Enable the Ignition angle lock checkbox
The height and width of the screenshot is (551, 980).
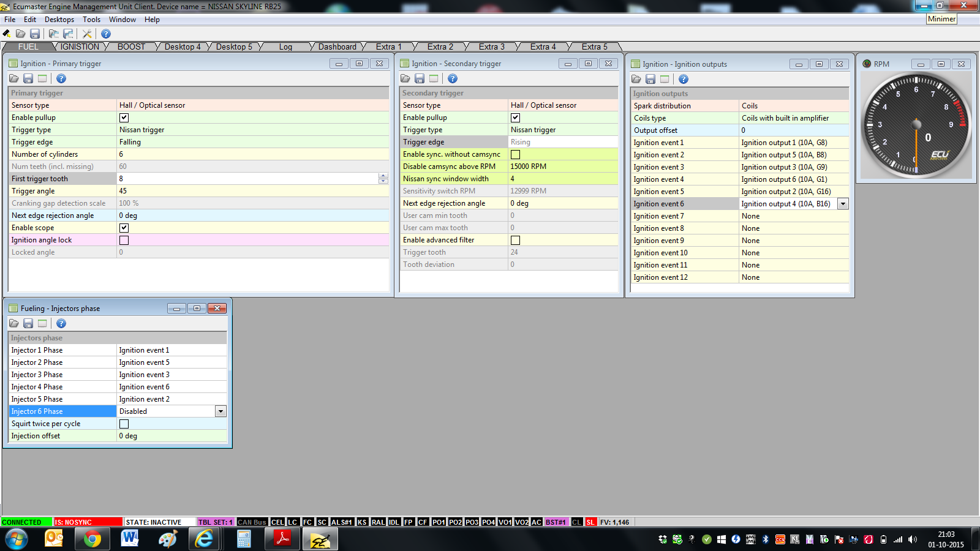pyautogui.click(x=124, y=240)
